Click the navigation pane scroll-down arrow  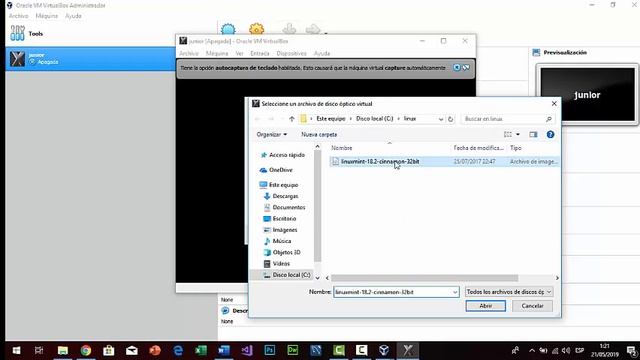318,278
